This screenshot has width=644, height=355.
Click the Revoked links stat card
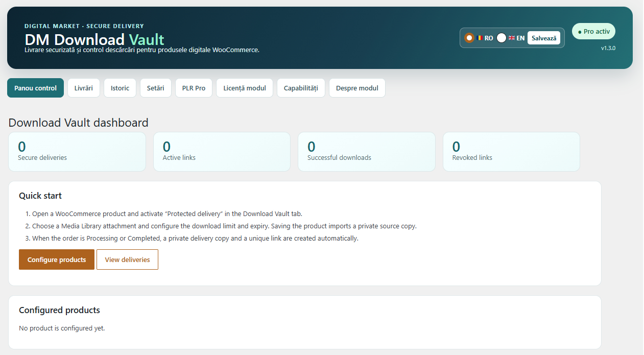click(x=511, y=152)
